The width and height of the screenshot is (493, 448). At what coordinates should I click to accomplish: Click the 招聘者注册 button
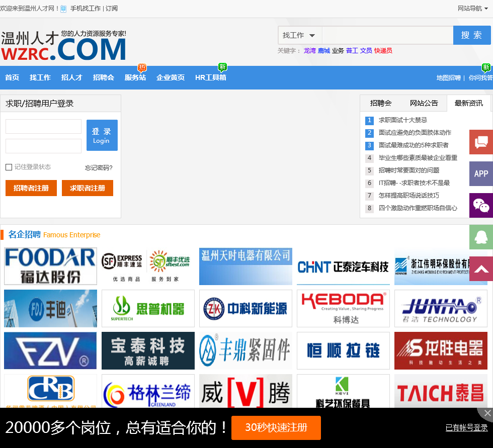click(31, 188)
